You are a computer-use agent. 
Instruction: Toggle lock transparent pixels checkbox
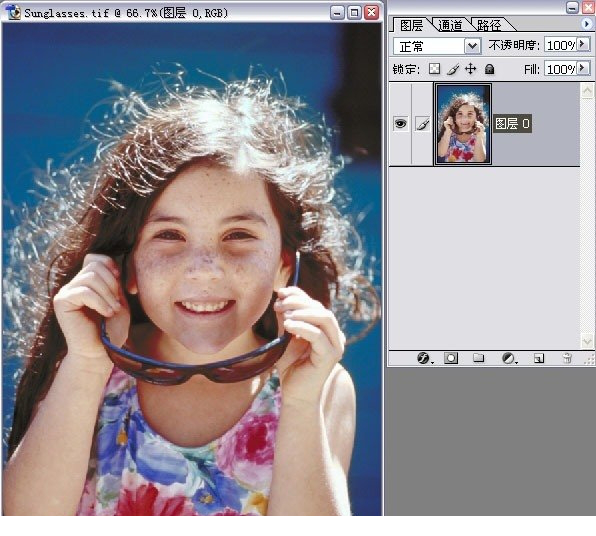[x=434, y=69]
